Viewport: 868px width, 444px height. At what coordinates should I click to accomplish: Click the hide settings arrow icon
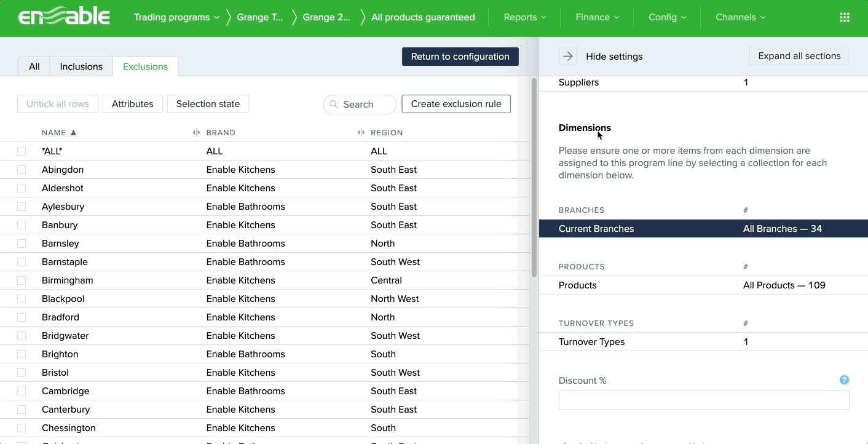pyautogui.click(x=568, y=56)
